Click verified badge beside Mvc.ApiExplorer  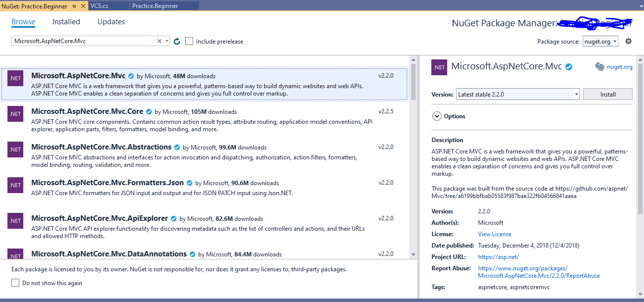(x=173, y=219)
